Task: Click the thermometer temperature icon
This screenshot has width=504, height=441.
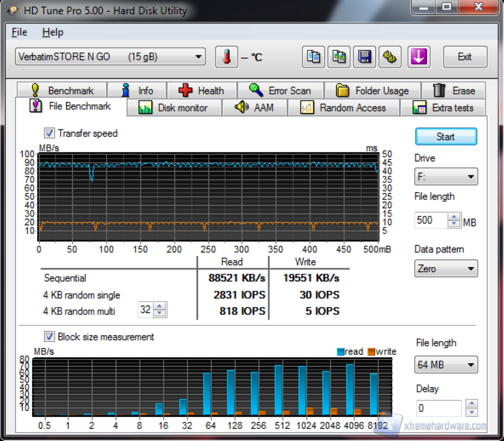Action: pos(227,57)
